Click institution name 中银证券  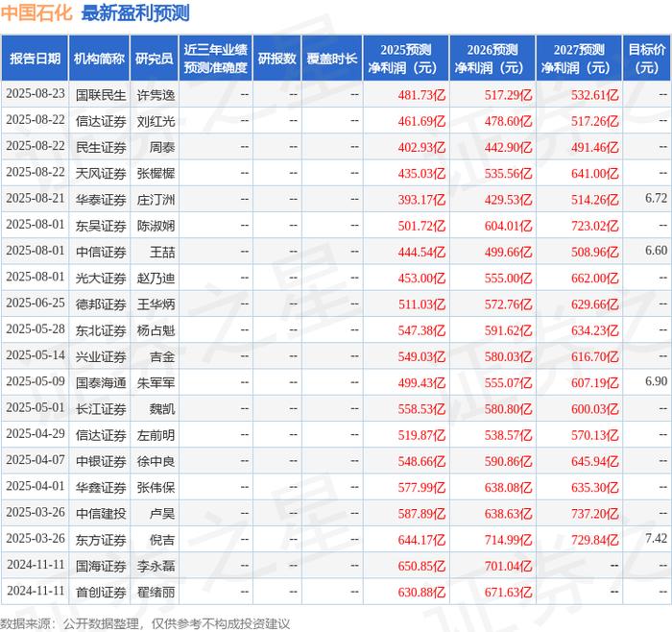coord(101,461)
